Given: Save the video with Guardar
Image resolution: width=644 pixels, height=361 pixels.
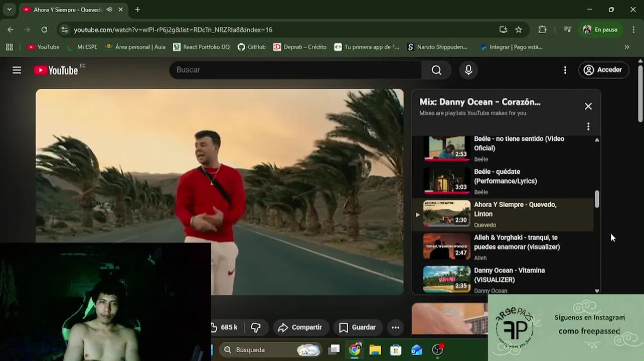Looking at the screenshot, I should pyautogui.click(x=358, y=327).
